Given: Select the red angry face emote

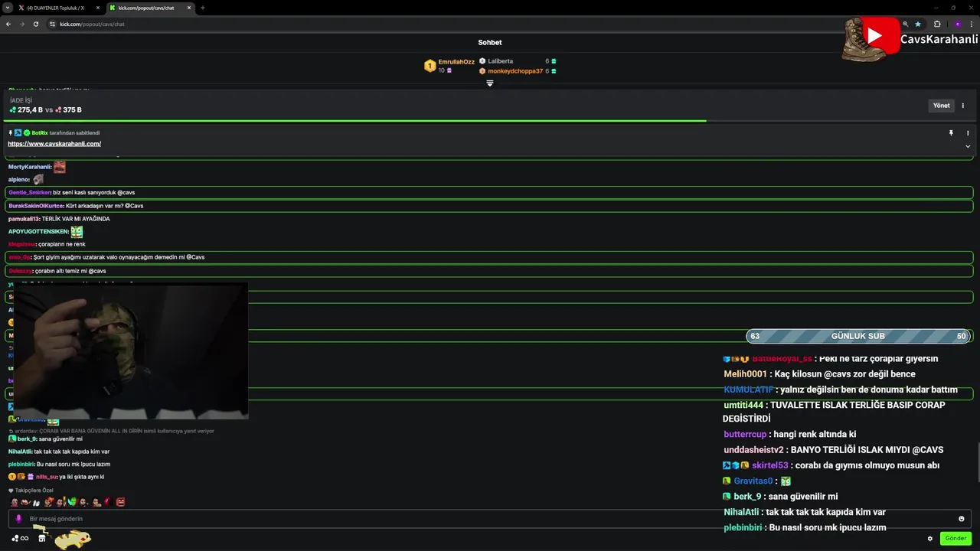Looking at the screenshot, I should pos(120,502).
